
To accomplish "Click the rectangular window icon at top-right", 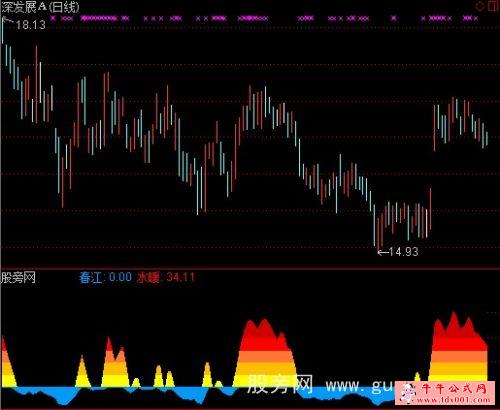I will click(x=493, y=5).
